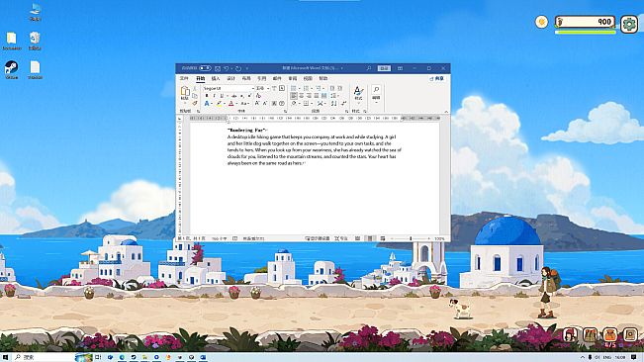
Task: Collapse the ribbon with the chevron arrow
Action: pyautogui.click(x=446, y=112)
